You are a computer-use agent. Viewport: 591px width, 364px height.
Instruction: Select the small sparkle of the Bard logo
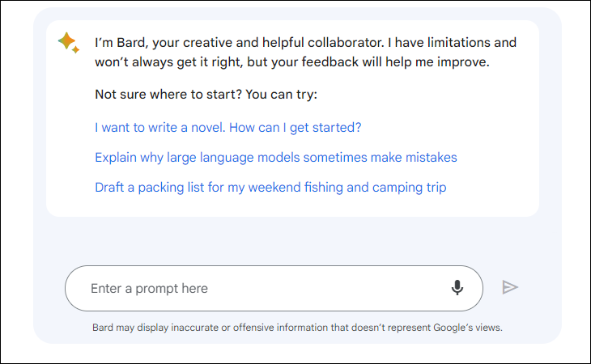(x=76, y=49)
